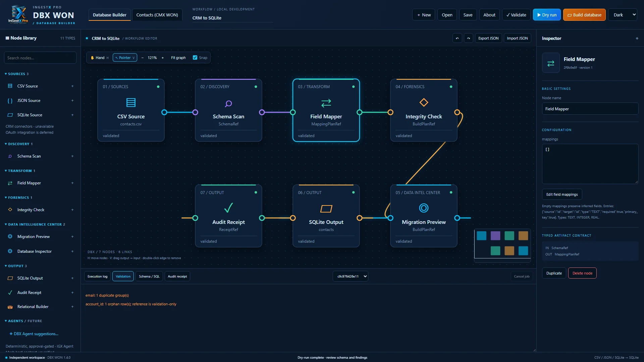
Task: Click the CSV Source node table icon on canvas
Action: click(131, 103)
